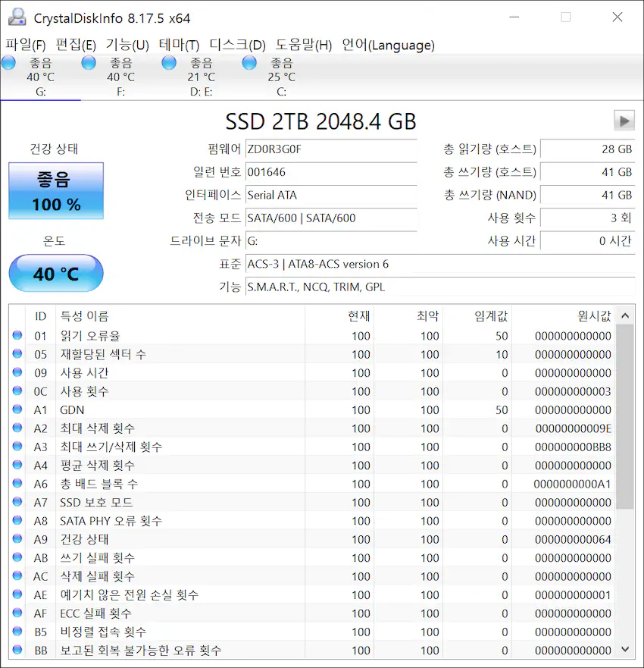This screenshot has width=644, height=668.
Task: Click status dot of row AF ECC 실패 횟수
Action: click(x=17, y=613)
